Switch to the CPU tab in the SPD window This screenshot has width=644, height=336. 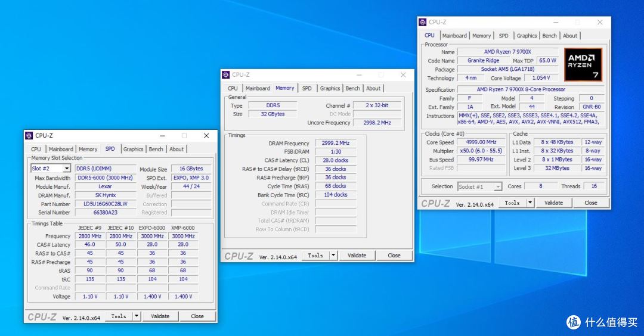pos(36,150)
